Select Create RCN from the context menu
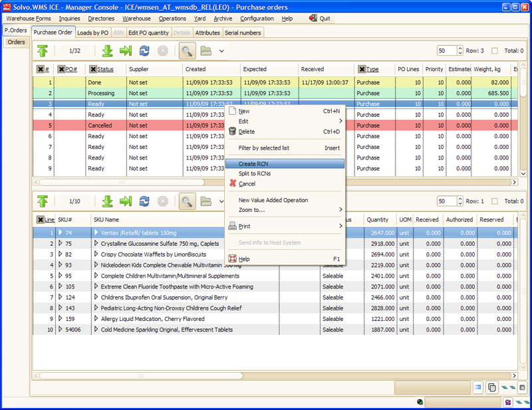Image resolution: width=532 pixels, height=410 pixels. pos(253,163)
